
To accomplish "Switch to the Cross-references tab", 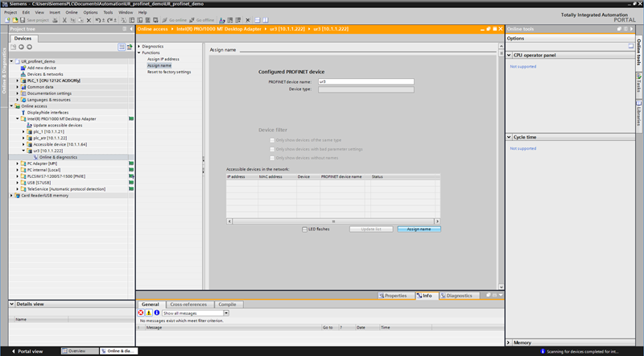I will click(190, 304).
